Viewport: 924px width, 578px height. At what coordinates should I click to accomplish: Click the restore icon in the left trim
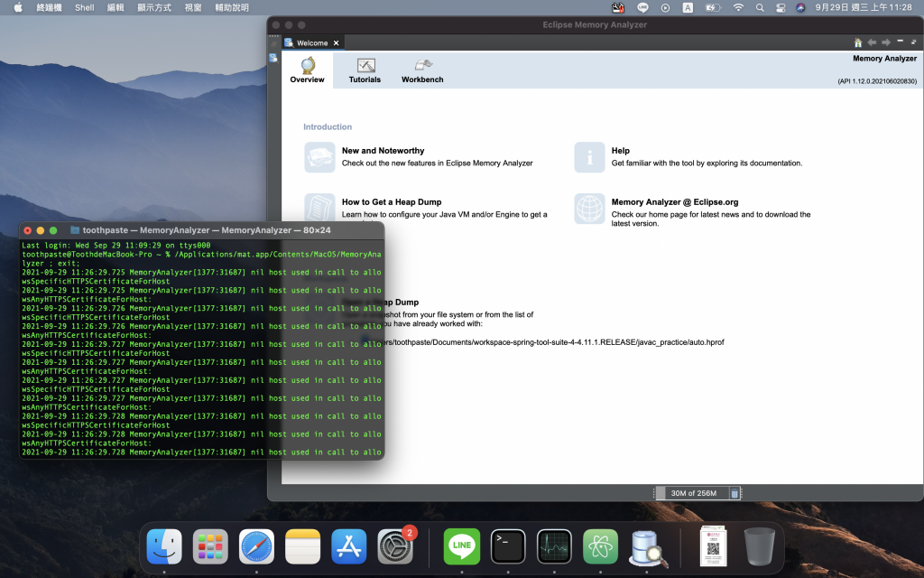274,44
